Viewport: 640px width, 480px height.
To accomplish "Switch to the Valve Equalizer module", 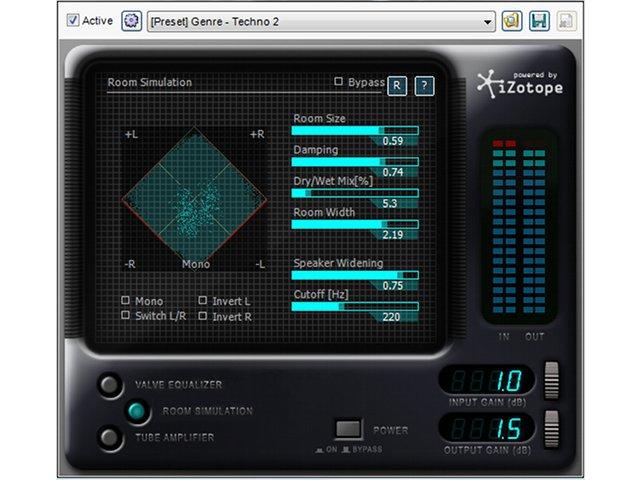I will pyautogui.click(x=110, y=384).
